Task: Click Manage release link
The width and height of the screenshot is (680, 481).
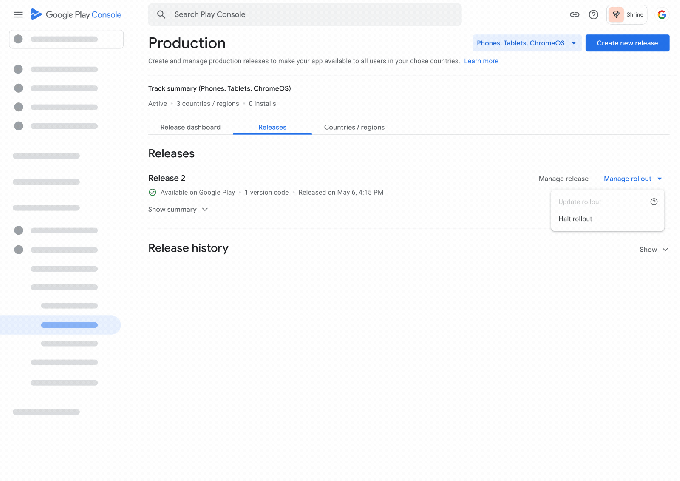Action: (563, 178)
